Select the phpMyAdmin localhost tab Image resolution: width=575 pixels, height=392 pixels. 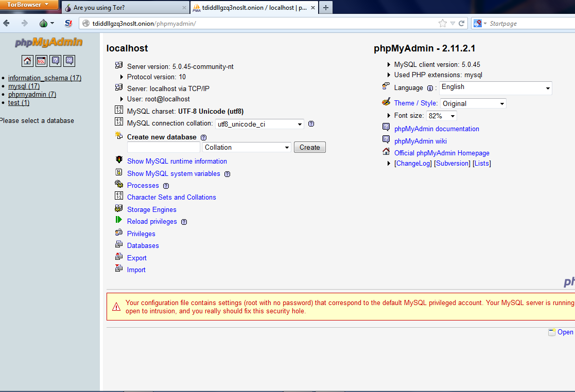click(254, 7)
